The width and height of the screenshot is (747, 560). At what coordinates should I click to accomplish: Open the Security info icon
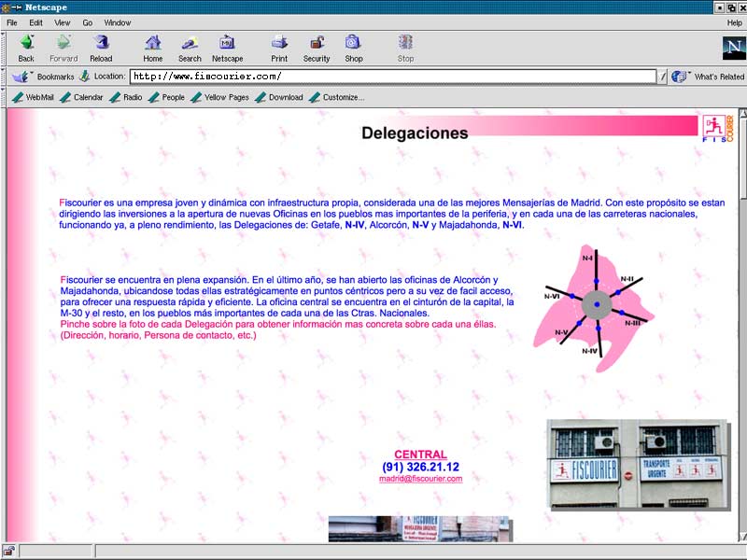[x=317, y=42]
